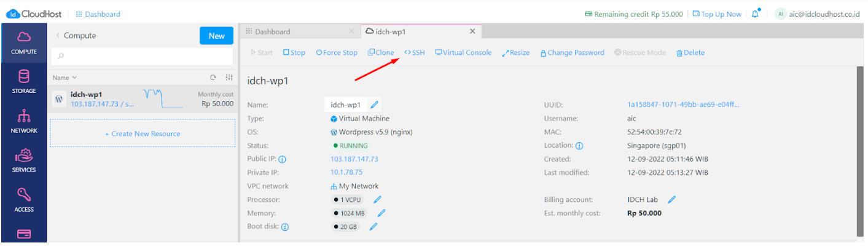Open the Storage sidebar section
Image resolution: width=868 pixels, height=248 pixels.
[23, 82]
